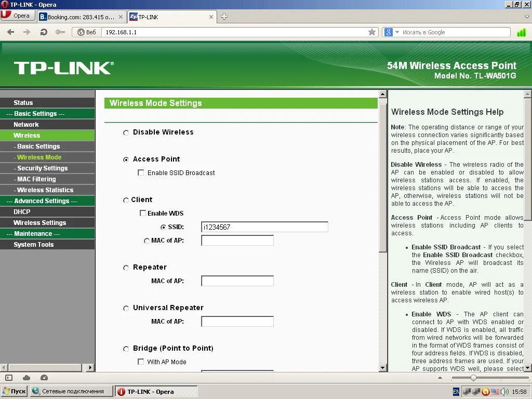Tick the With AP Mode checkbox
The height and width of the screenshot is (399, 532).
[141, 362]
